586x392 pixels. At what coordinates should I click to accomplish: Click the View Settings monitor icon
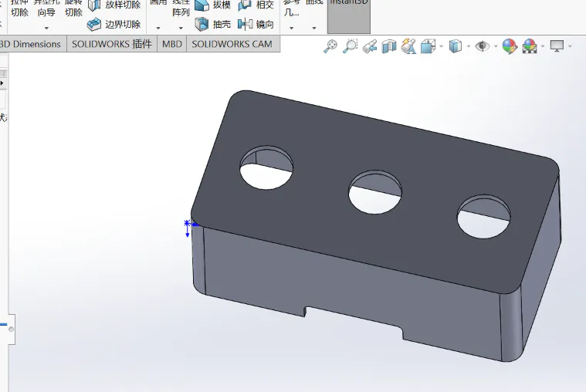click(x=557, y=46)
